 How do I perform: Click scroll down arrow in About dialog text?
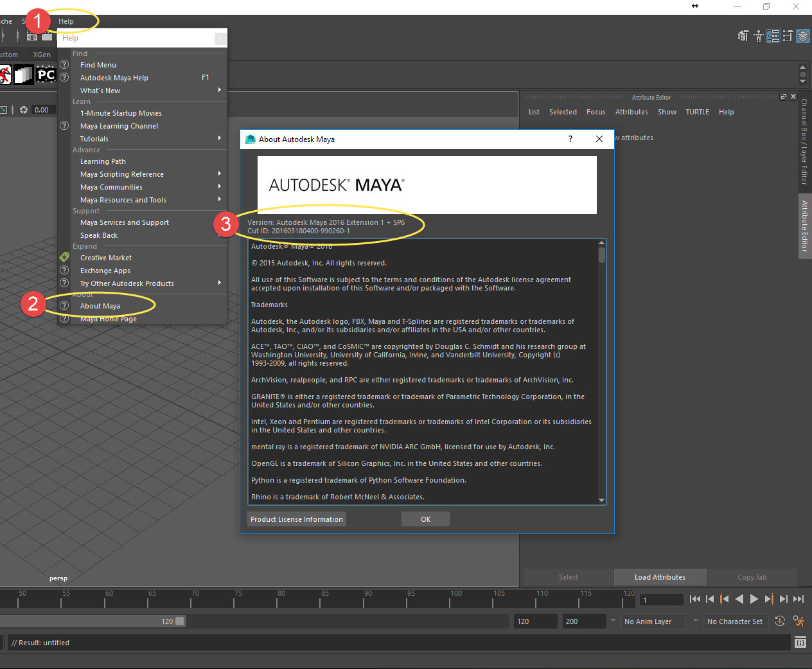pos(602,500)
